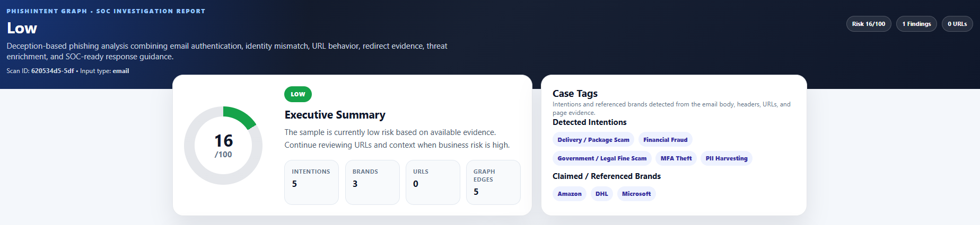Click the risk score donut gauge
Screen dimensions: 980x225
coord(223,146)
